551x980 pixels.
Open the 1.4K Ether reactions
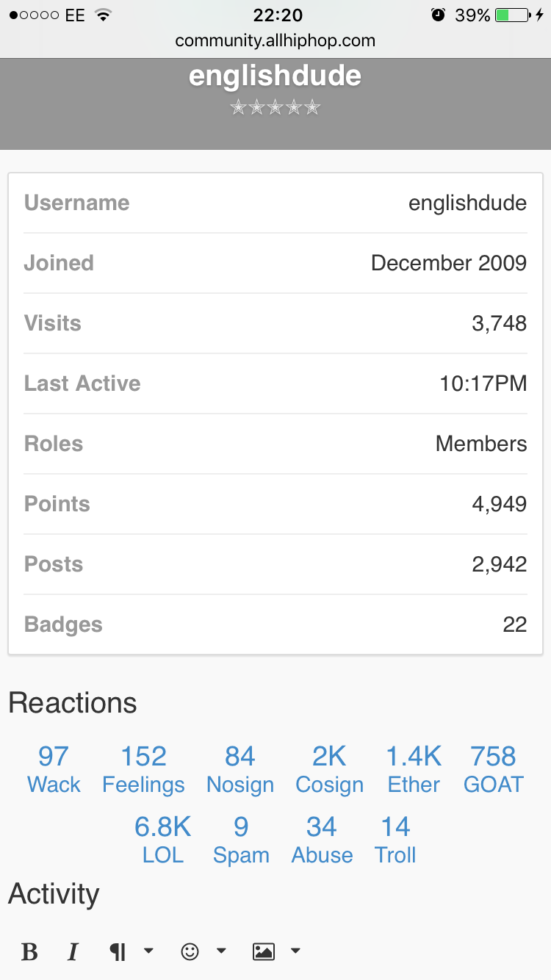click(x=414, y=770)
